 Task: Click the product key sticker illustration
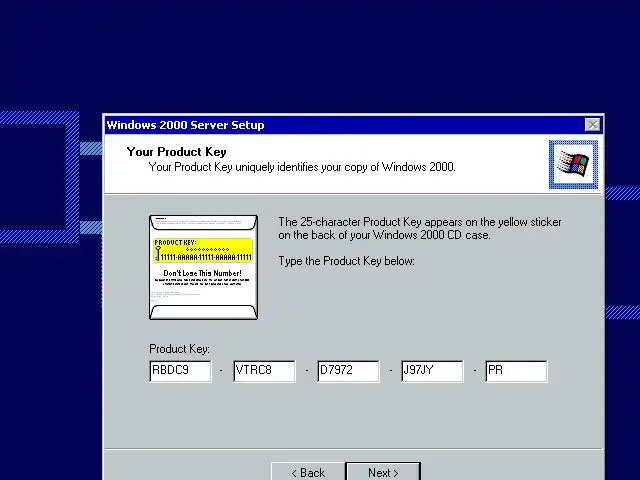click(x=203, y=267)
